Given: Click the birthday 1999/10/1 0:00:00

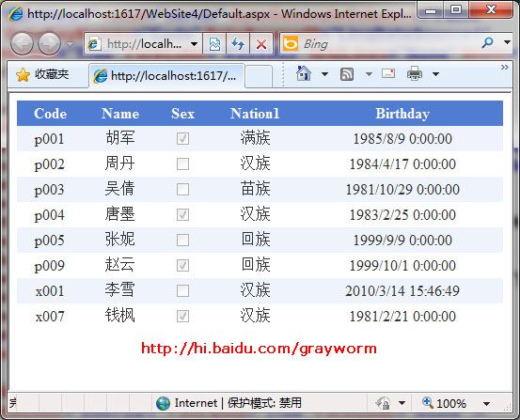Looking at the screenshot, I should tap(402, 266).
